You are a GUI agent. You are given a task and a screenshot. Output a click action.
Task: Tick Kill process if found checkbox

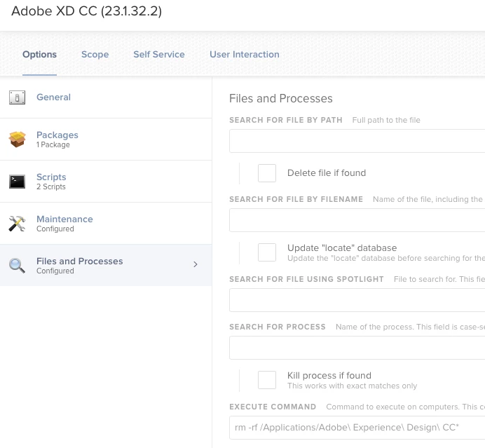[267, 380]
